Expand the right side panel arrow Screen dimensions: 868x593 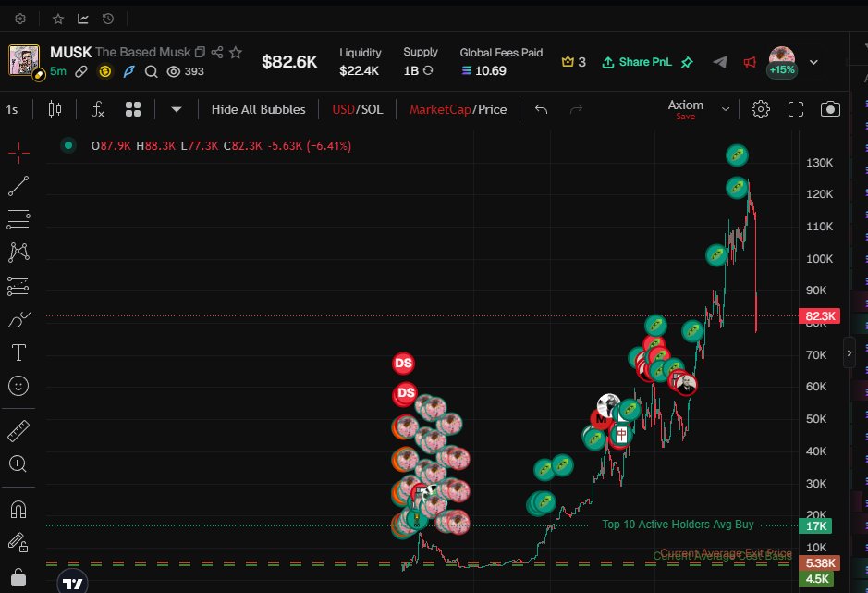(x=850, y=353)
